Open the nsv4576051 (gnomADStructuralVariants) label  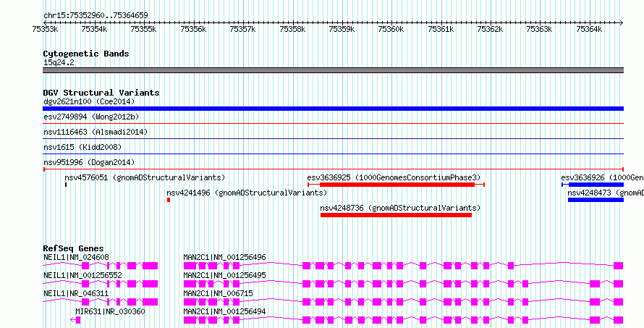[x=145, y=177]
